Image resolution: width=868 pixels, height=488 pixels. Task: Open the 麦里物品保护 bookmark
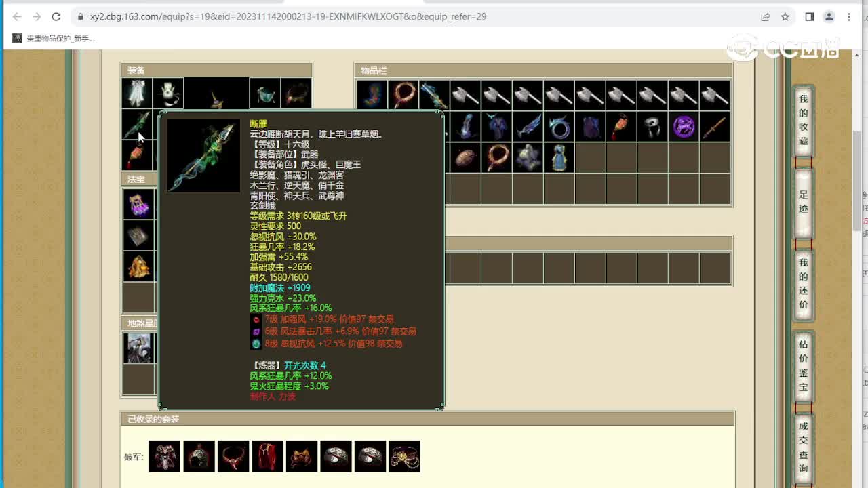click(x=54, y=38)
